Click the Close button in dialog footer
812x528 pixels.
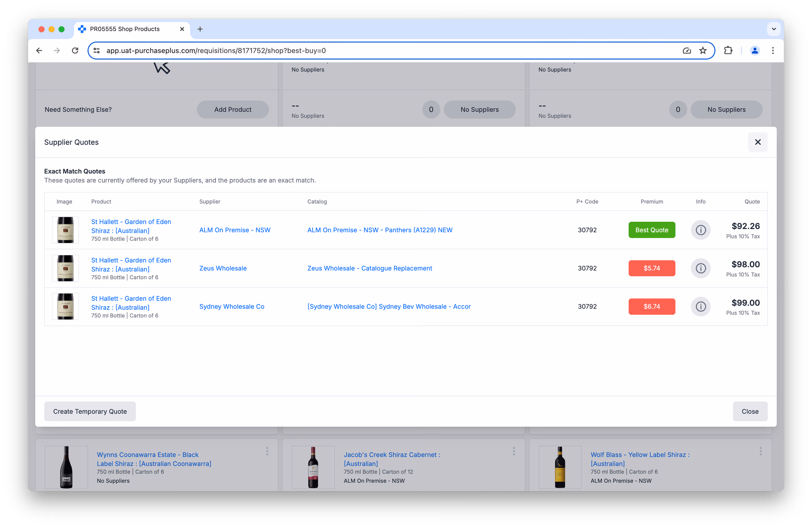[750, 411]
